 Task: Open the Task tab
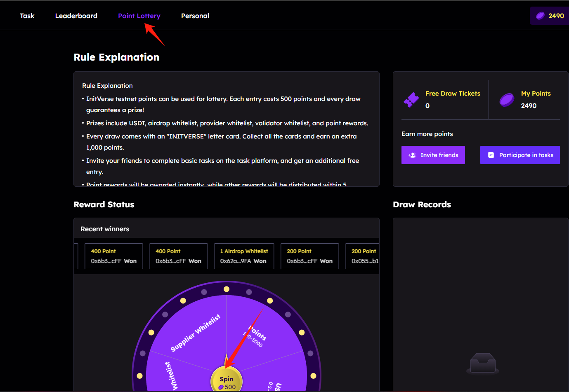27,16
